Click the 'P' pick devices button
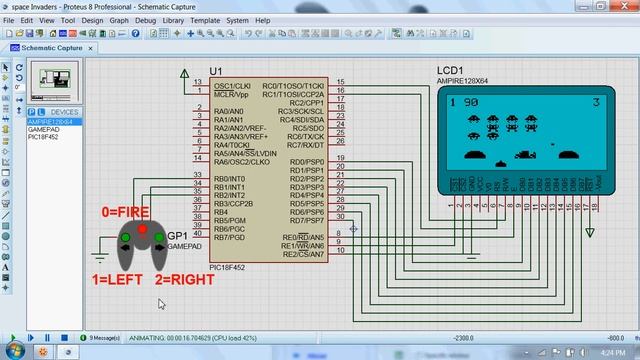This screenshot has width=640, height=360. coord(31,112)
